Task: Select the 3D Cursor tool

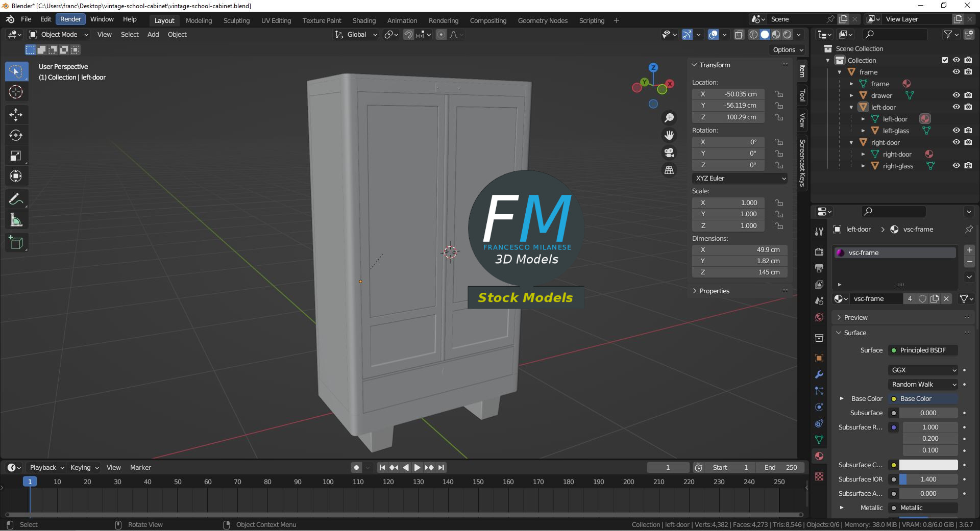Action: click(x=16, y=92)
